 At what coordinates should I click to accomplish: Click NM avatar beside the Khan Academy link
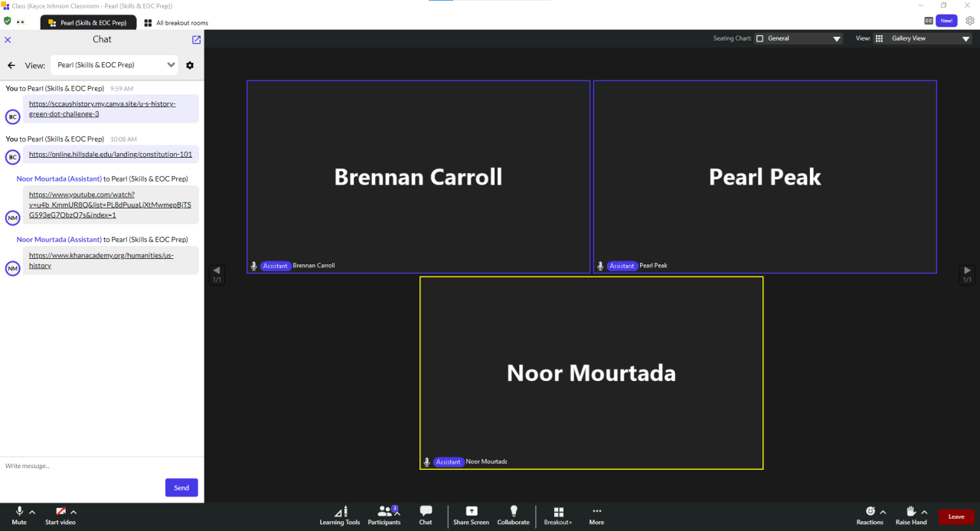coord(12,268)
